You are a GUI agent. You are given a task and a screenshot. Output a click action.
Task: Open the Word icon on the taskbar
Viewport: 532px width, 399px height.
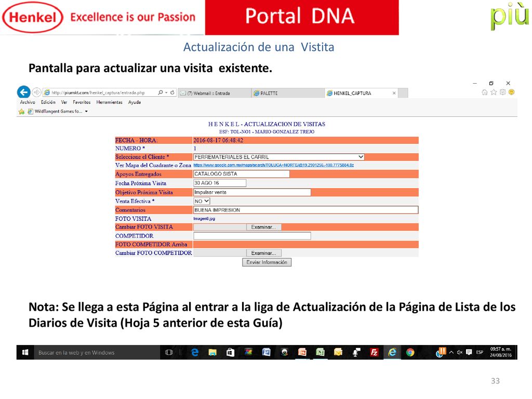[267, 353]
